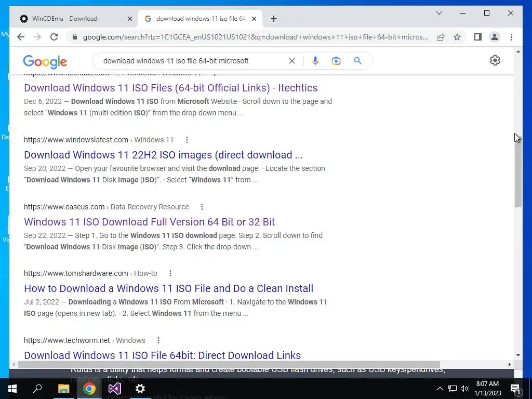Open network status tray icon
This screenshot has width=532, height=399.
coord(453,389)
